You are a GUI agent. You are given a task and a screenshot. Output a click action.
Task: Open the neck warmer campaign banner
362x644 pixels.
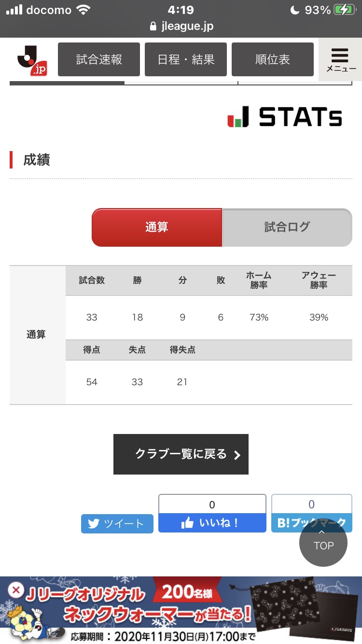coord(193,611)
